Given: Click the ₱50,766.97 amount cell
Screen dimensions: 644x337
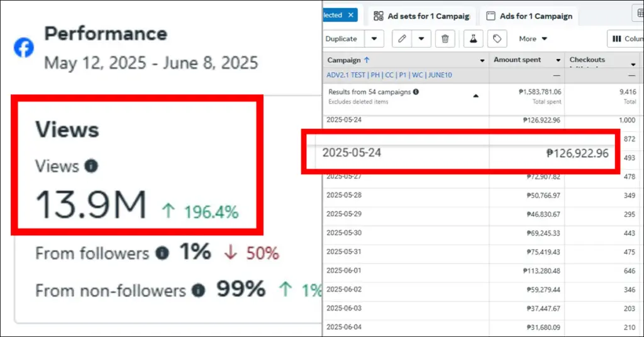Looking at the screenshot, I should click(x=543, y=196).
